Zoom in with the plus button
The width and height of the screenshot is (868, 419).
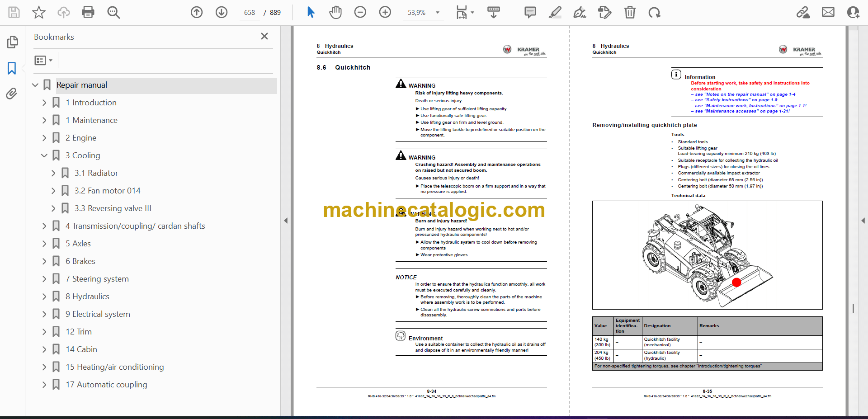tap(385, 12)
